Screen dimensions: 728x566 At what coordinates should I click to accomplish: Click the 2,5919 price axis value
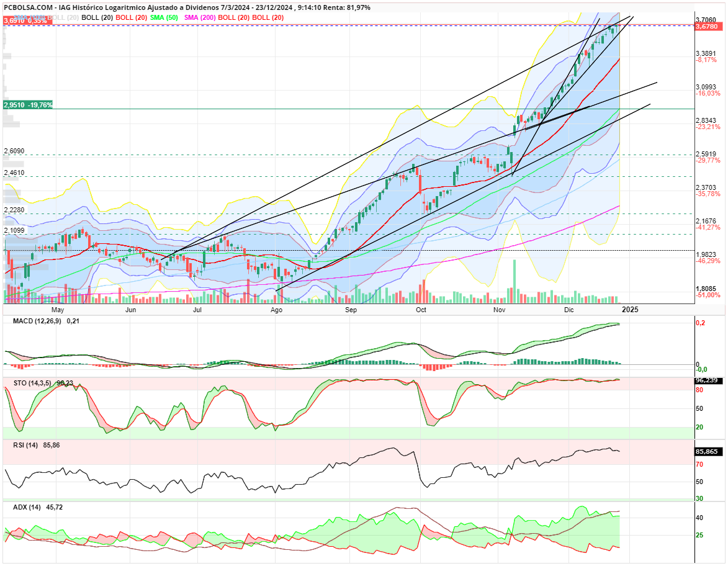(x=706, y=154)
